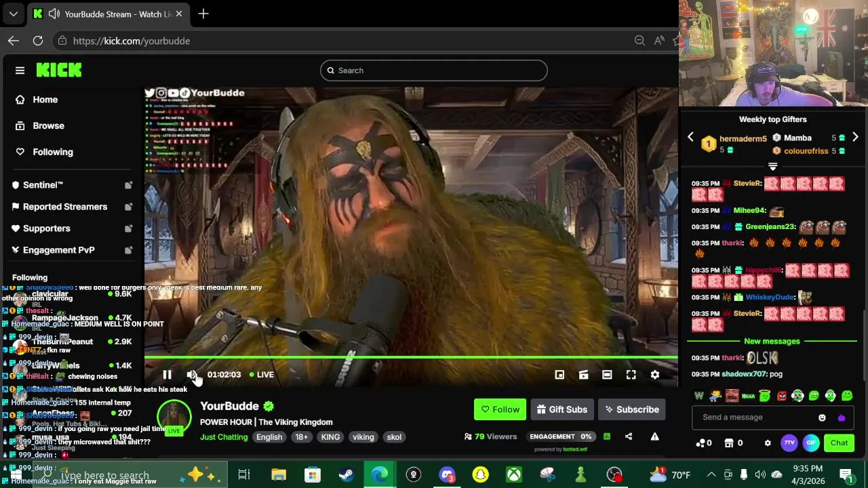
Task: Open the GIF picker
Action: [x=811, y=443]
